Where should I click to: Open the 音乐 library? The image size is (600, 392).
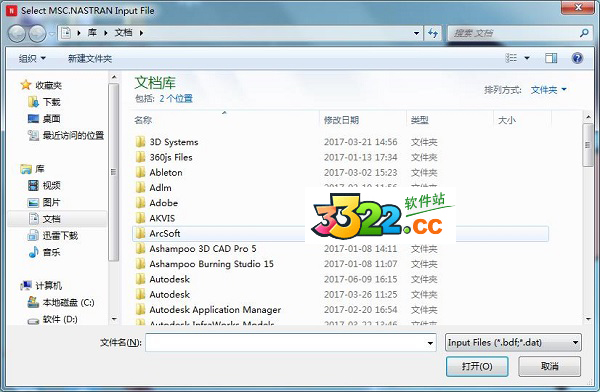pos(44,252)
